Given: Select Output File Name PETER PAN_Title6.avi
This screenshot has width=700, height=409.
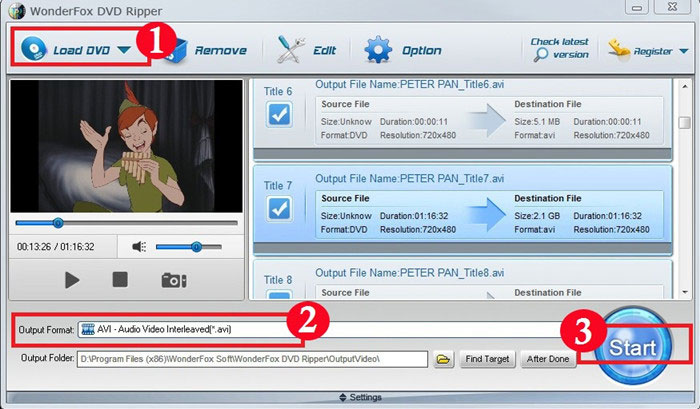Looking at the screenshot, I should (x=409, y=84).
